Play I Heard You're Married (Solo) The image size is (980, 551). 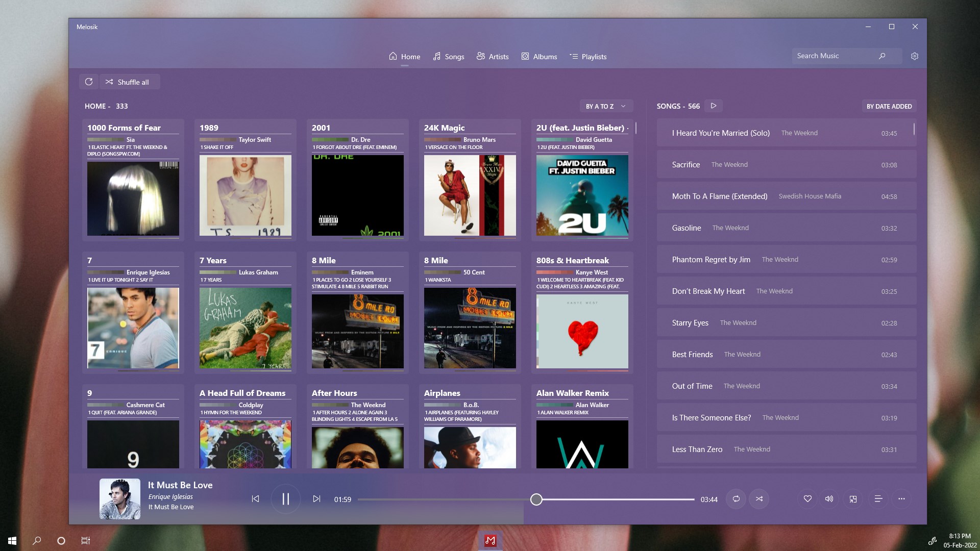(x=787, y=133)
